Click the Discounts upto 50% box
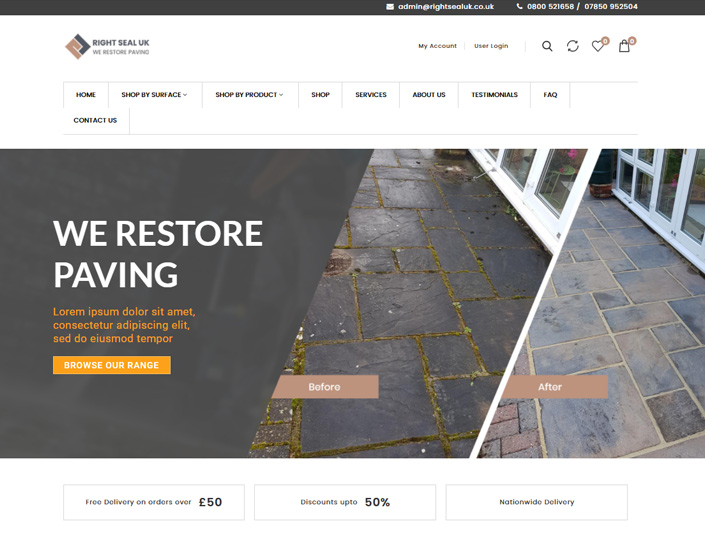 [x=345, y=502]
